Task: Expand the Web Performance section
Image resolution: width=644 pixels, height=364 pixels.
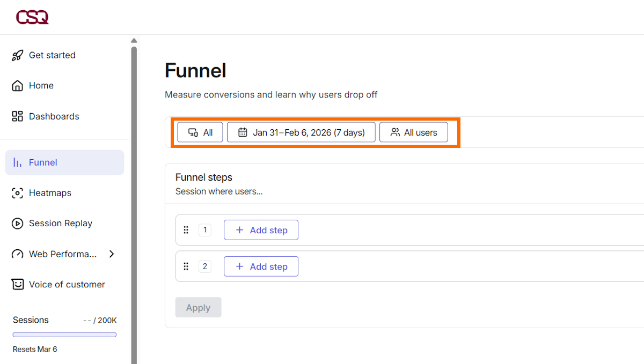Action: tap(112, 254)
